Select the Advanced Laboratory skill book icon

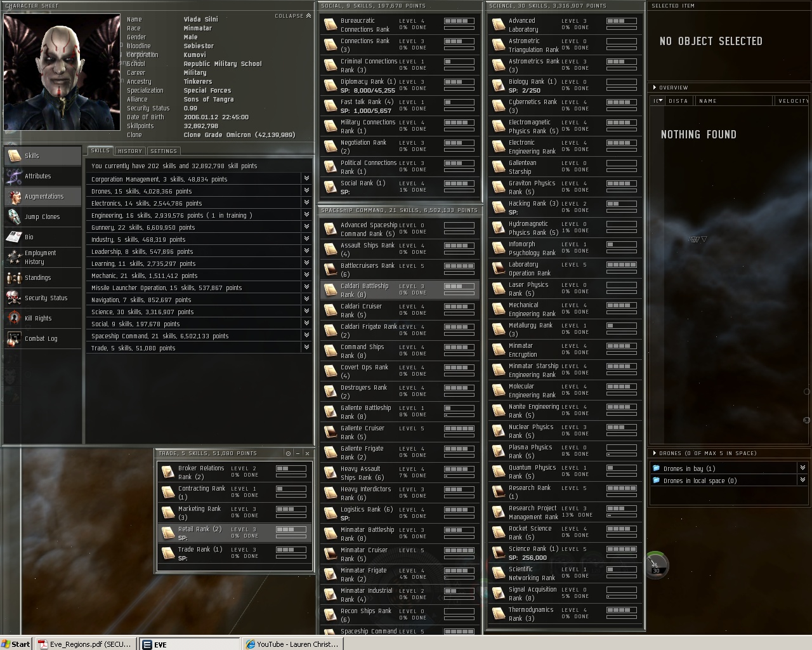[x=499, y=25]
